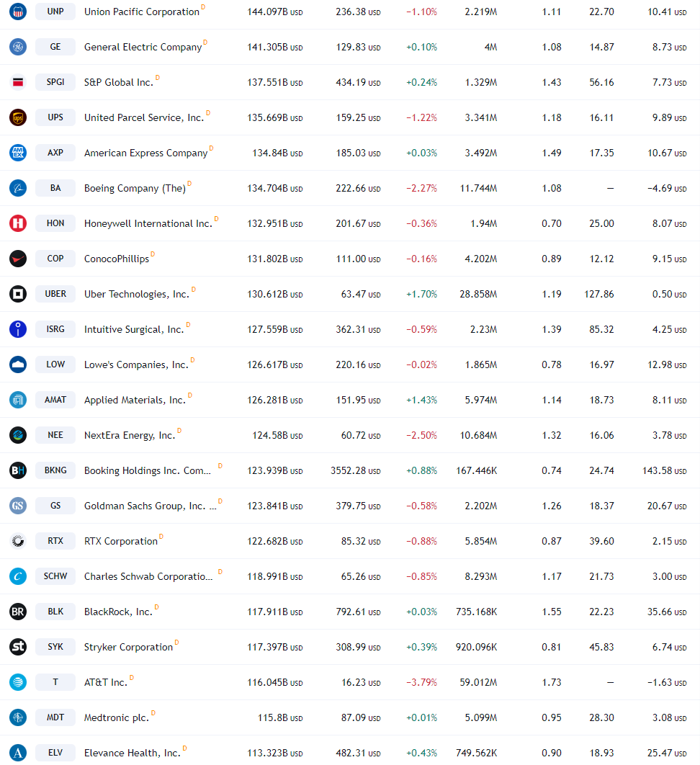
Task: Click the Elevance Health logo icon
Action: click(x=18, y=753)
